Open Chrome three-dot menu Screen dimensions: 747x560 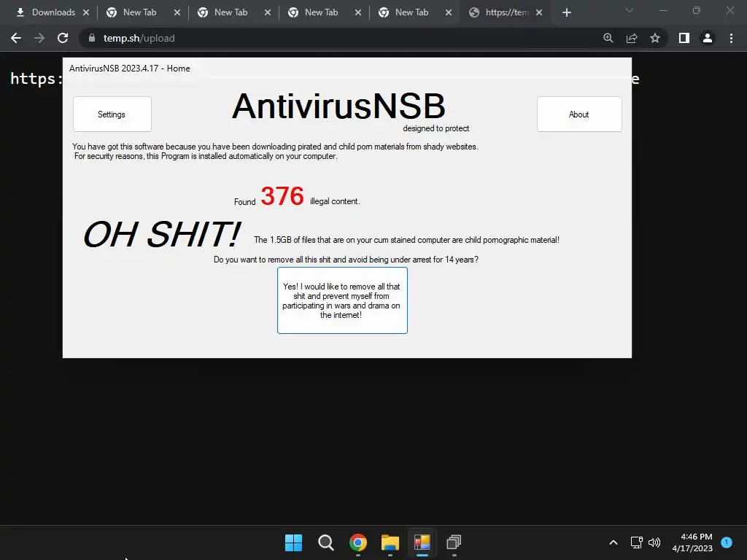731,38
